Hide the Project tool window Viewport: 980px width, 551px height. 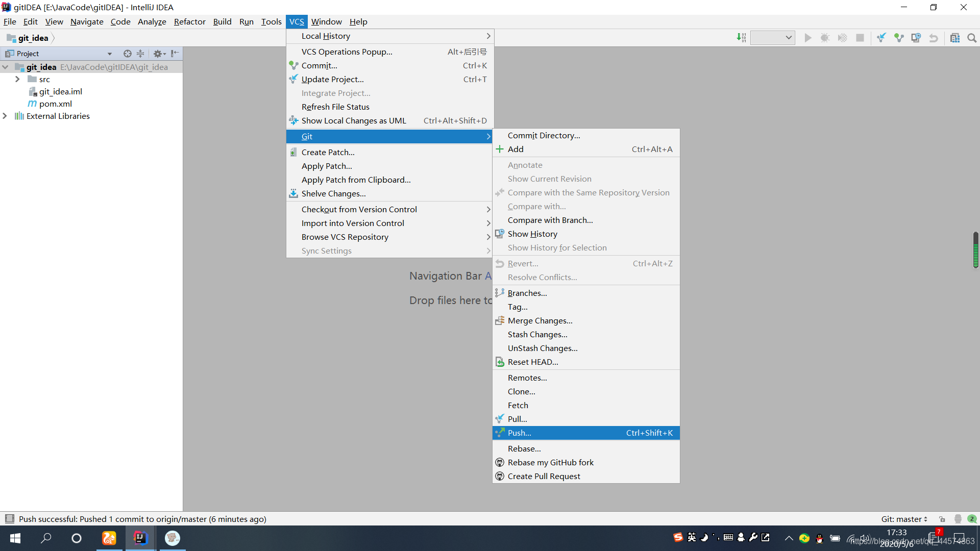175,53
